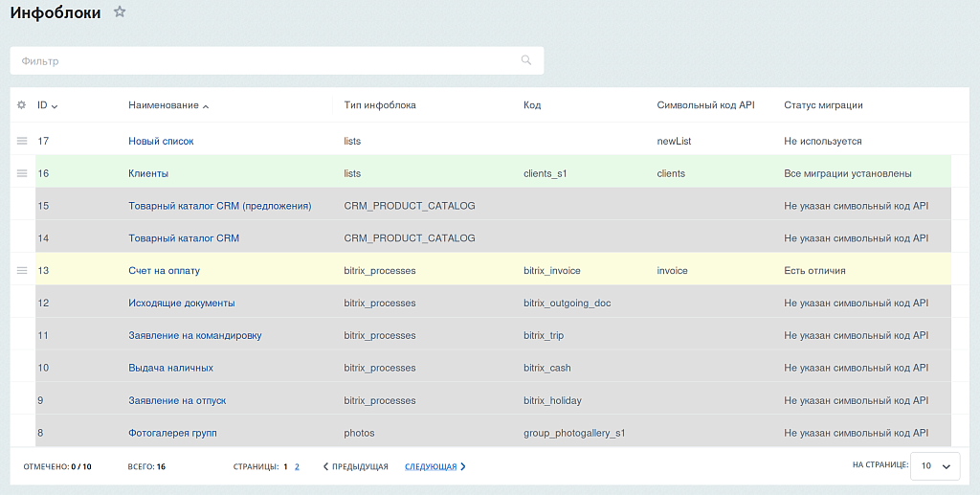Click the previous page chevron arrow
980x495 pixels.
click(x=325, y=466)
